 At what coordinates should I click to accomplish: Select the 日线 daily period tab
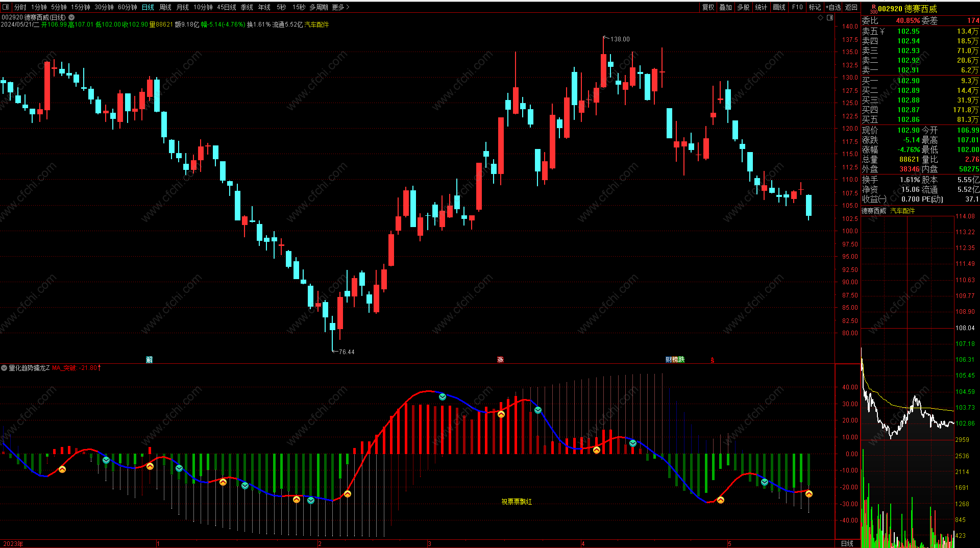tap(148, 7)
